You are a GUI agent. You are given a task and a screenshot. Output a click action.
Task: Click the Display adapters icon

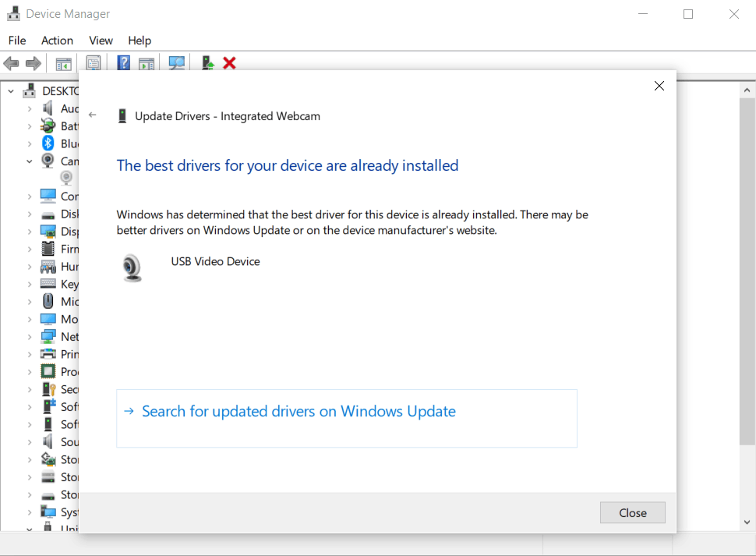coord(48,231)
